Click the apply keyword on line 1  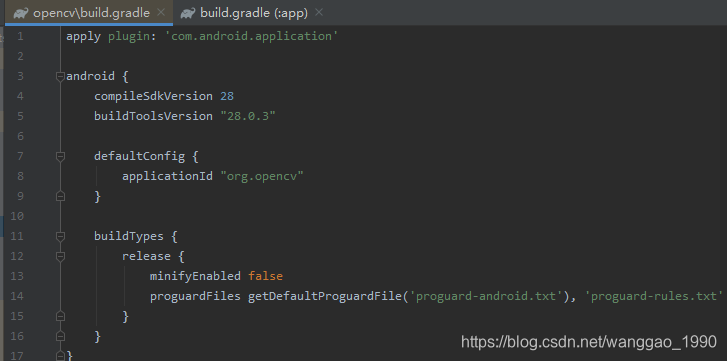83,37
